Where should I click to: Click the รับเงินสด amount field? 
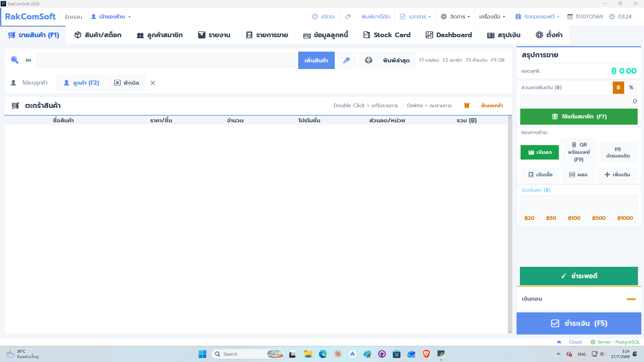pos(579,203)
